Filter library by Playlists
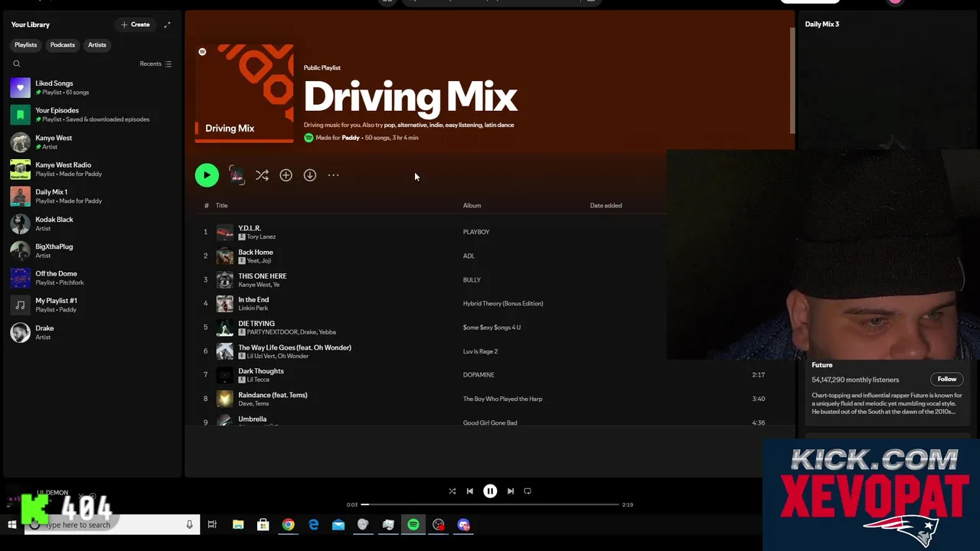The width and height of the screenshot is (980, 551). tap(25, 45)
